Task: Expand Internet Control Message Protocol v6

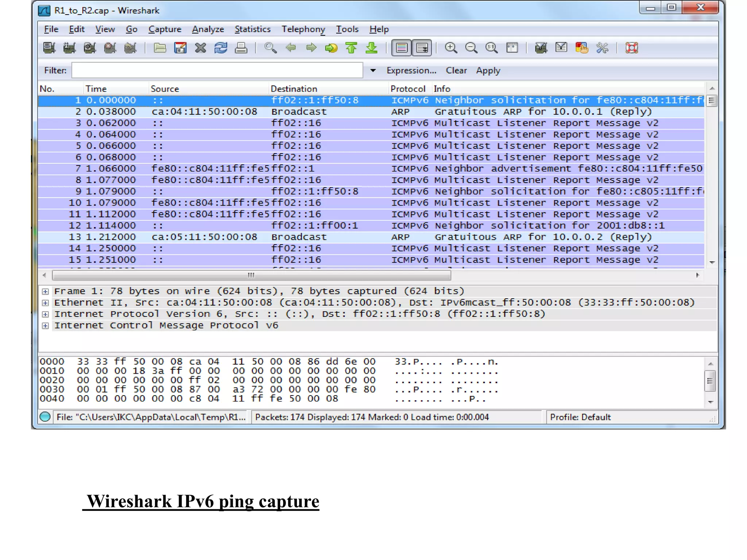Action: [x=45, y=326]
